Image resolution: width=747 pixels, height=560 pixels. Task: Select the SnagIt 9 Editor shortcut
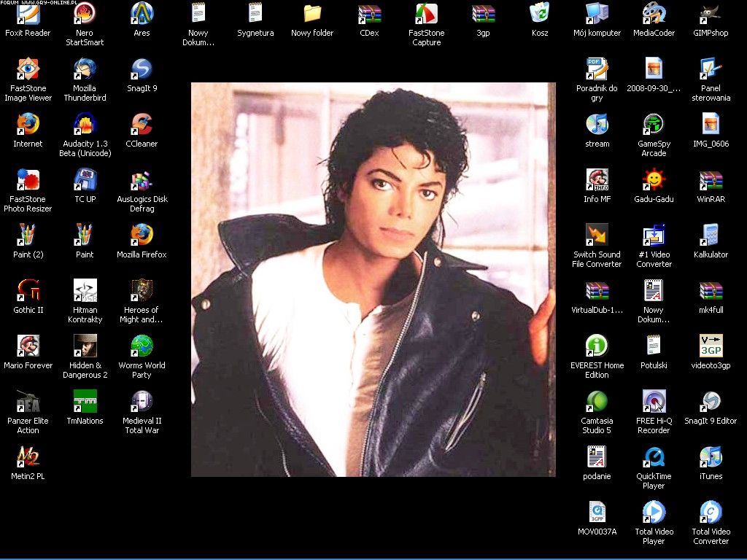tap(711, 402)
